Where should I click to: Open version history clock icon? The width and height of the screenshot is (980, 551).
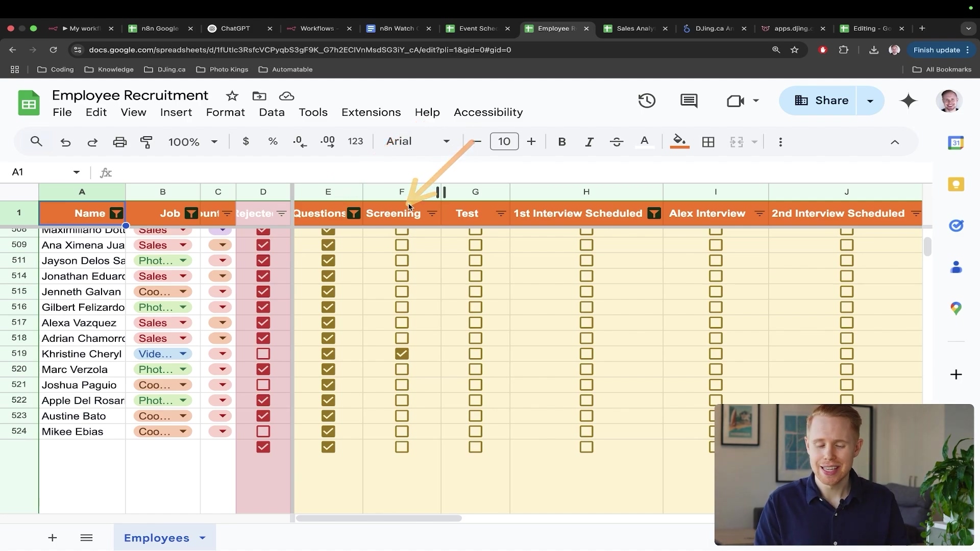(647, 101)
